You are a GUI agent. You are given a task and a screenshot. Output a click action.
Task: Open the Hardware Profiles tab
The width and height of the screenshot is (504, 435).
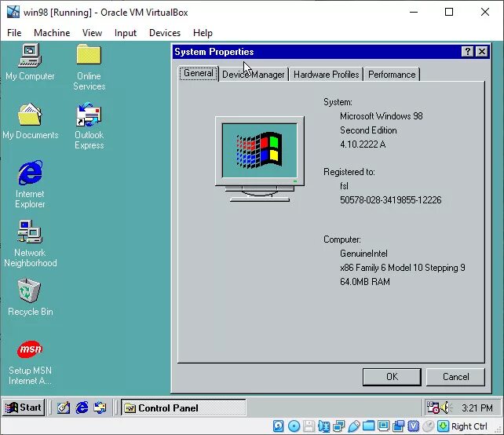pyautogui.click(x=327, y=75)
